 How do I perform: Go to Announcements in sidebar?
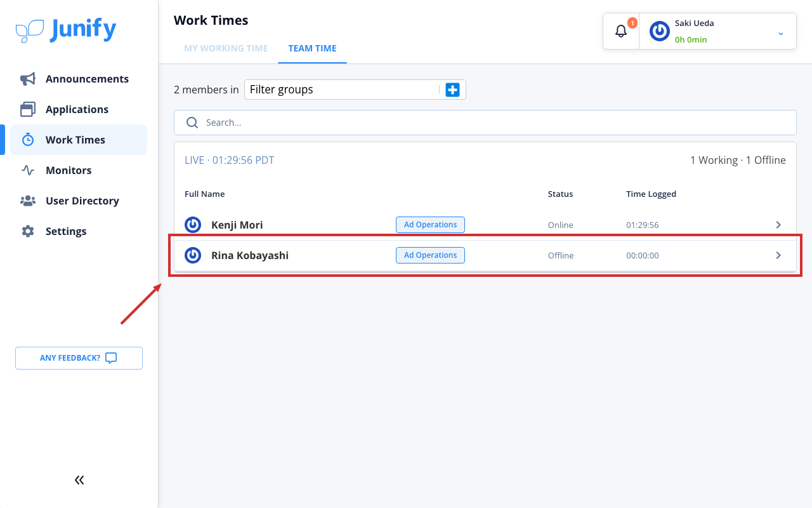pos(79,79)
